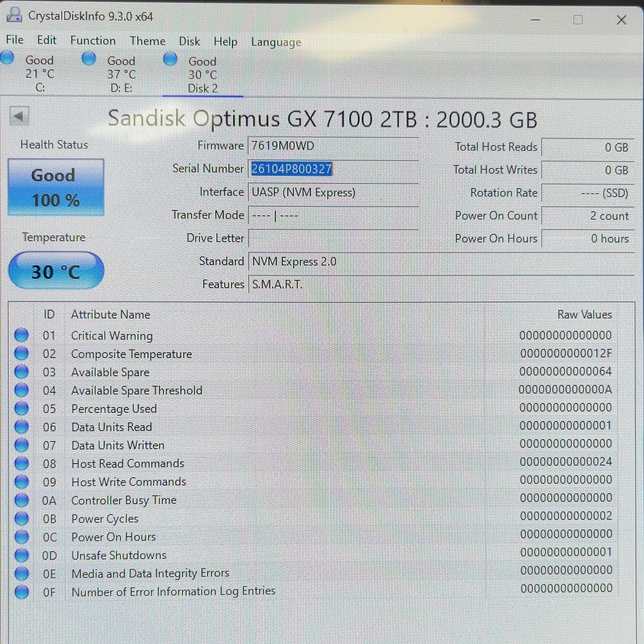This screenshot has width=644, height=644.
Task: Select the 'Critical Warning' attribute row
Action: (x=322, y=335)
